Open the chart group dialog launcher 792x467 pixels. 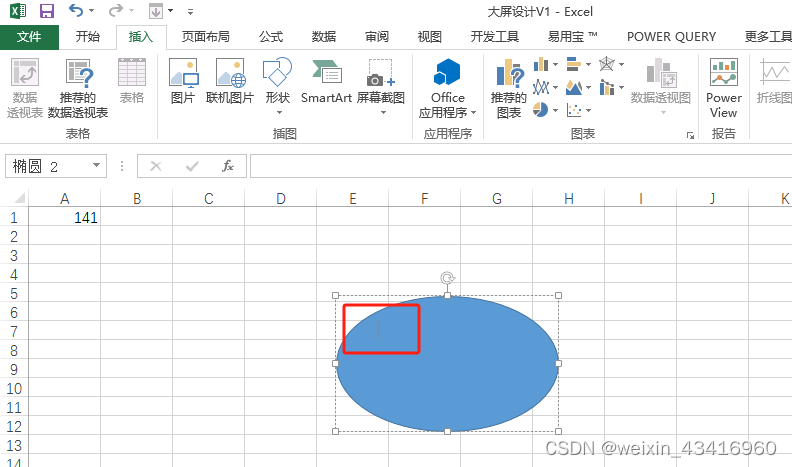(690, 135)
